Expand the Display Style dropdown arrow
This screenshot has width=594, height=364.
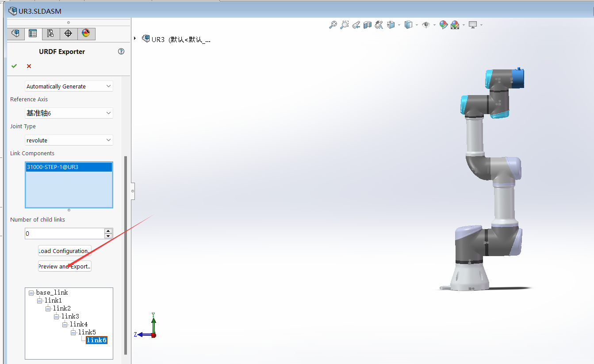[417, 25]
